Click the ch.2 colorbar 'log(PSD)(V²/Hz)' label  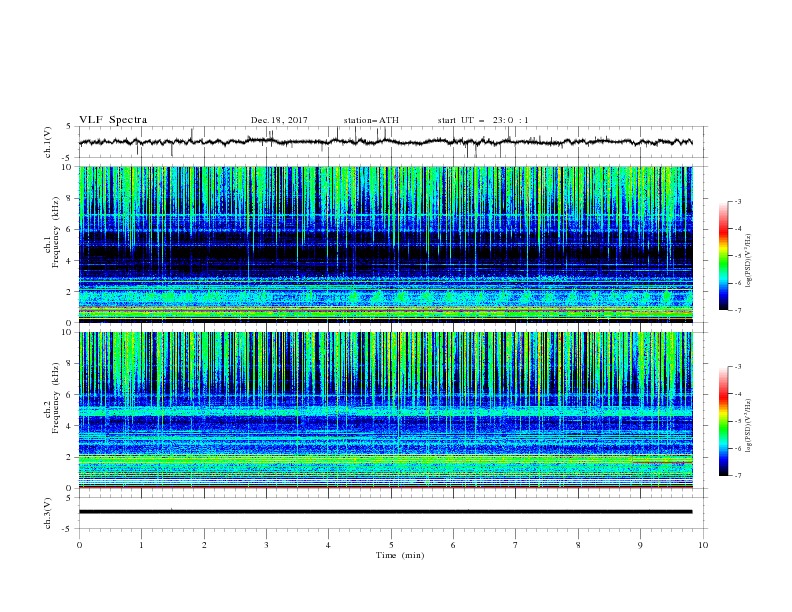click(x=749, y=426)
